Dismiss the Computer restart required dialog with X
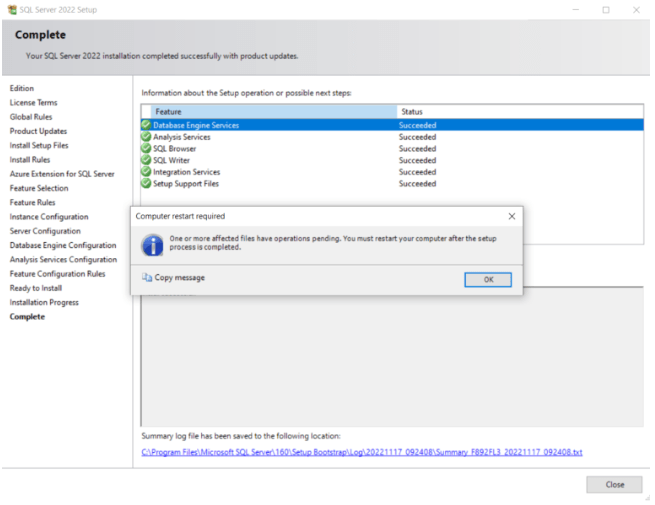Image resolution: width=655 pixels, height=505 pixels. coord(512,216)
